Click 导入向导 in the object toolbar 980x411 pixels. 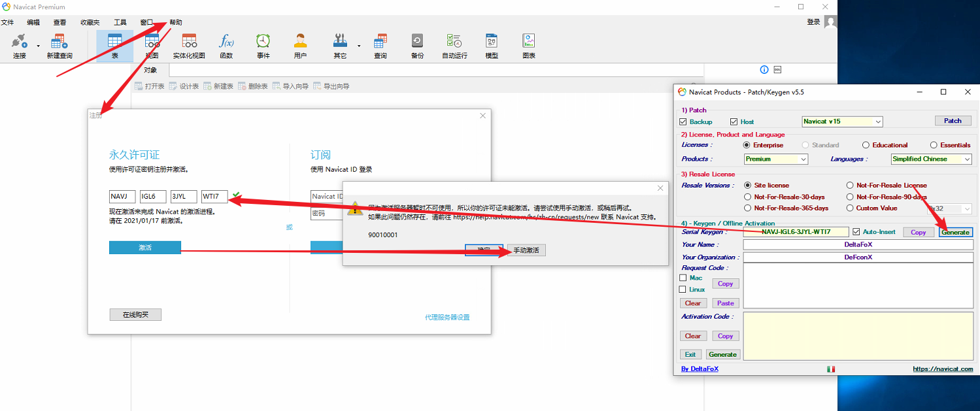tap(291, 86)
